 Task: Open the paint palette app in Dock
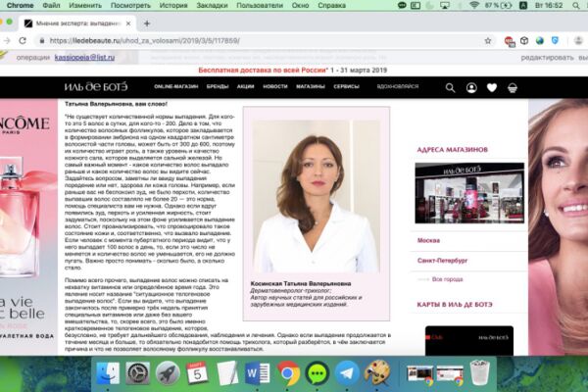377,372
